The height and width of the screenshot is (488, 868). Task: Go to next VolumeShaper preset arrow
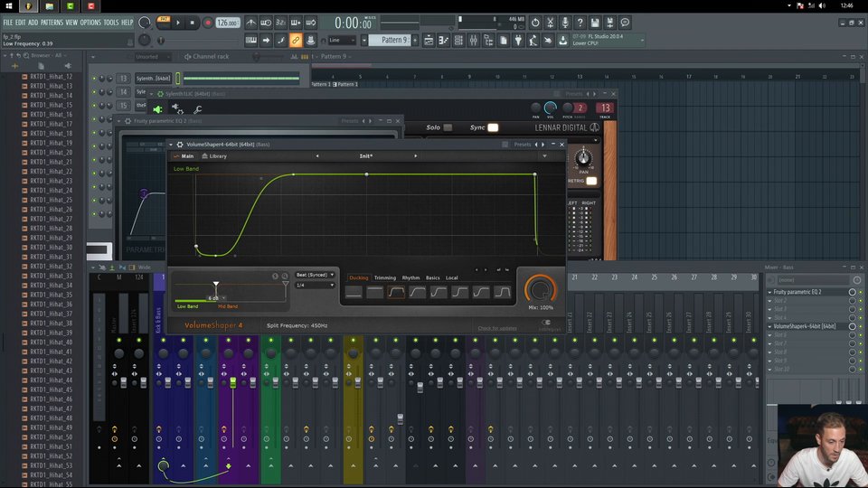click(x=415, y=156)
